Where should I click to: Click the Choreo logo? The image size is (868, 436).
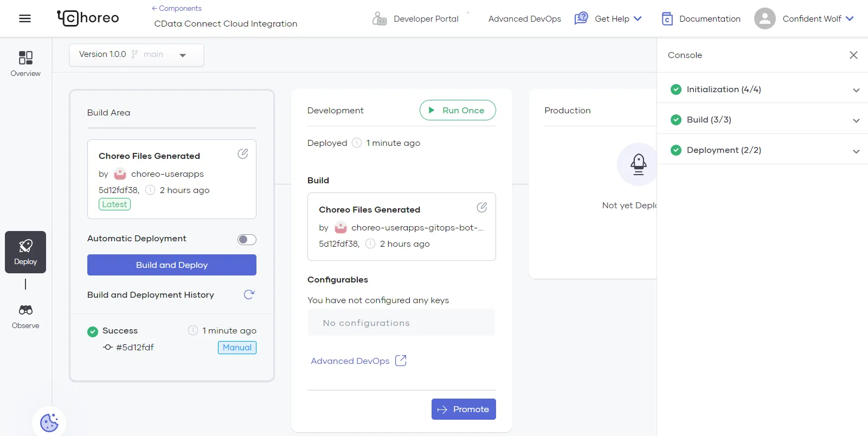point(88,18)
